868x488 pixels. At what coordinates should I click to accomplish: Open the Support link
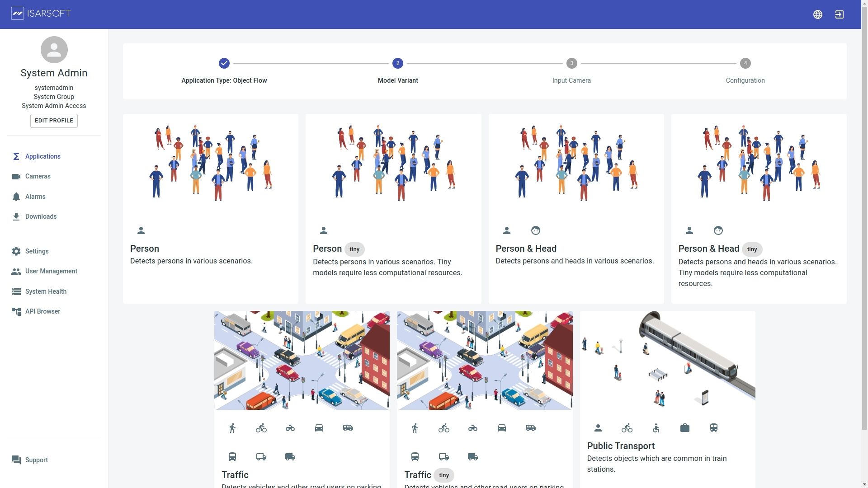[36, 460]
